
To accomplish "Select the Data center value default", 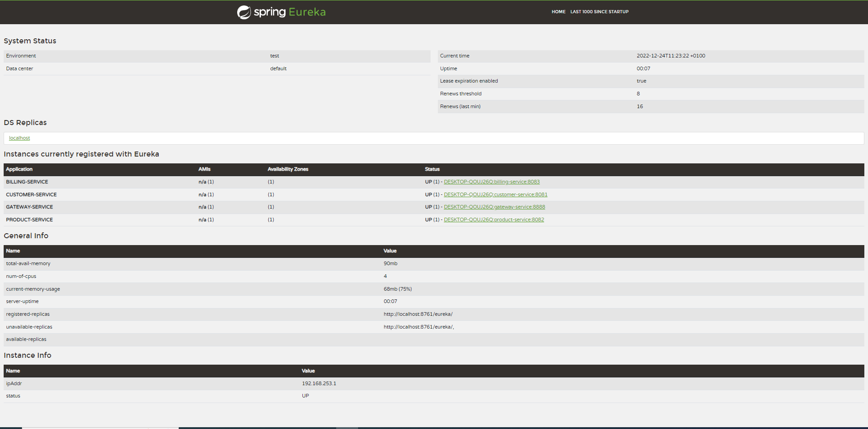I will 278,68.
